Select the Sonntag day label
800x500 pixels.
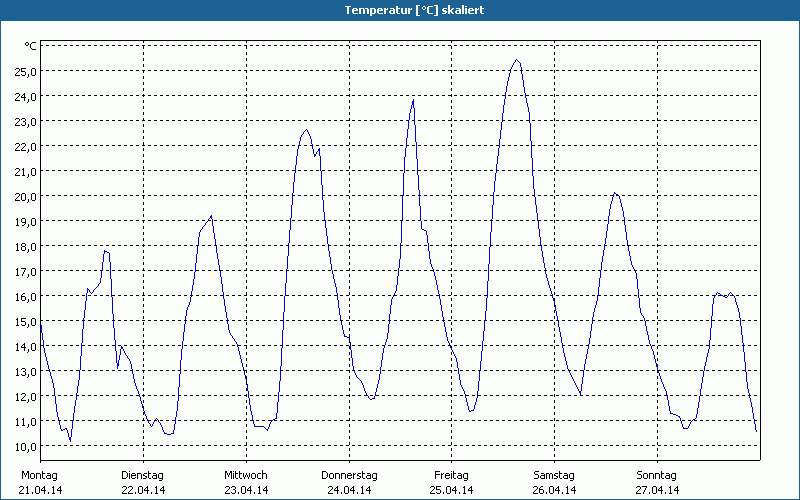pyautogui.click(x=656, y=475)
